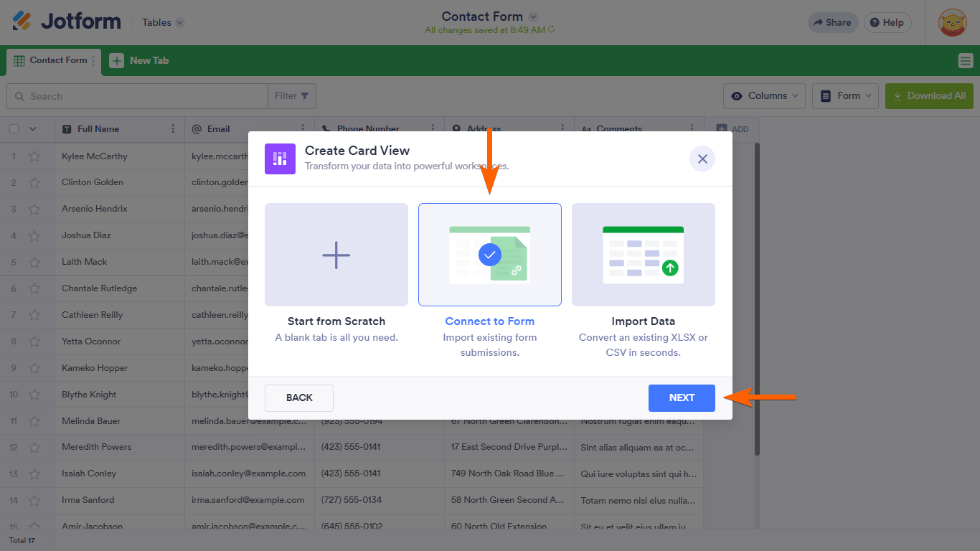Image resolution: width=980 pixels, height=551 pixels.
Task: Open Contact Form tab options dots
Action: [93, 61]
